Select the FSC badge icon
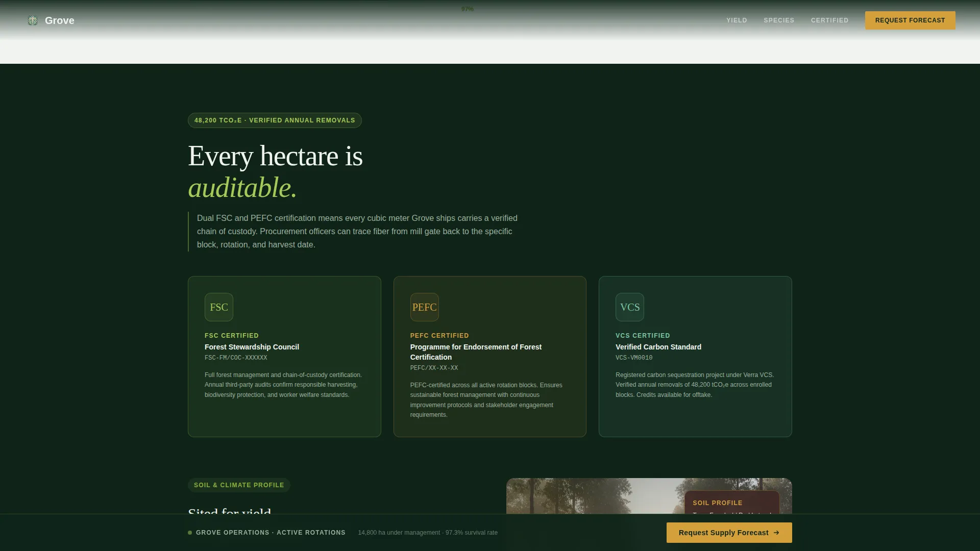 (x=219, y=307)
